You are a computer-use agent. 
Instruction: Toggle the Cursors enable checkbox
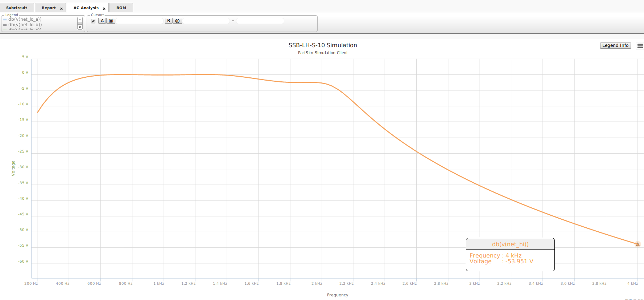coord(93,21)
